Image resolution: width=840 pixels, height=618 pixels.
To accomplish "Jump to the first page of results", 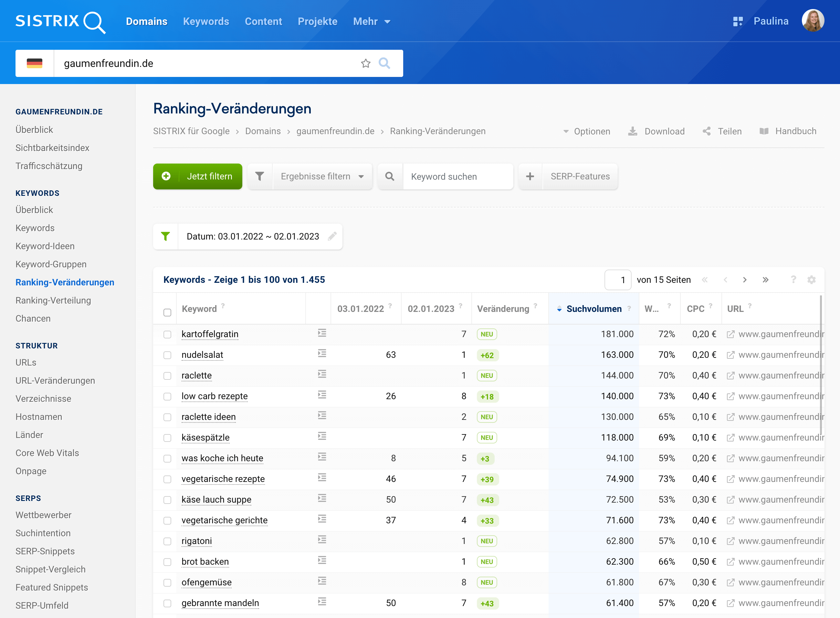I will [705, 280].
